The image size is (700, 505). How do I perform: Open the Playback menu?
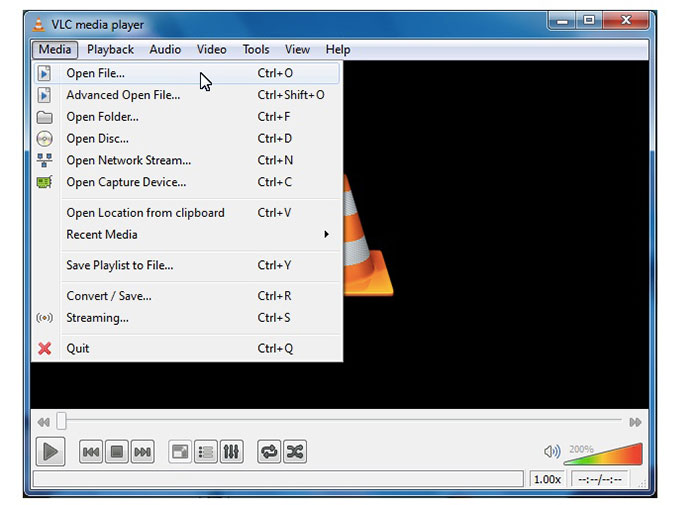110,50
